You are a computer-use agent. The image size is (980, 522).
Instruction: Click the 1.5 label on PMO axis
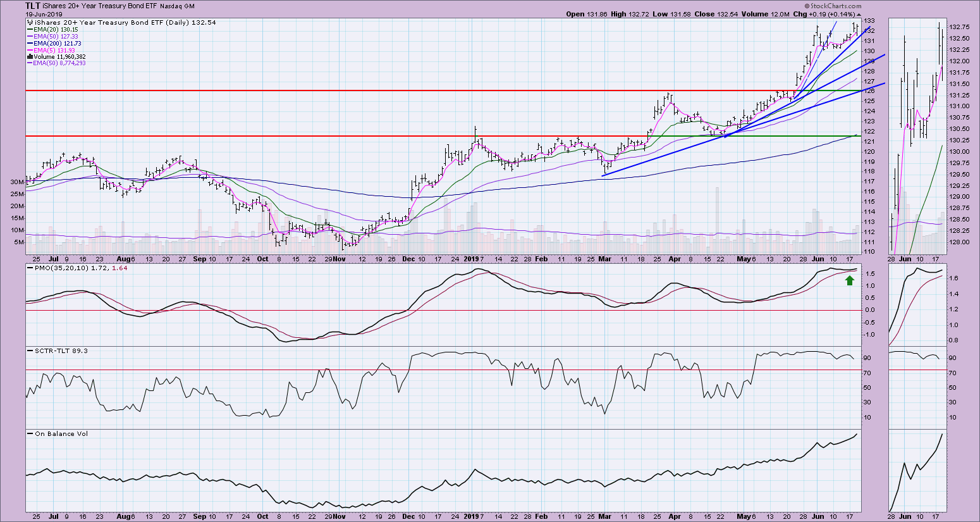[869, 274]
